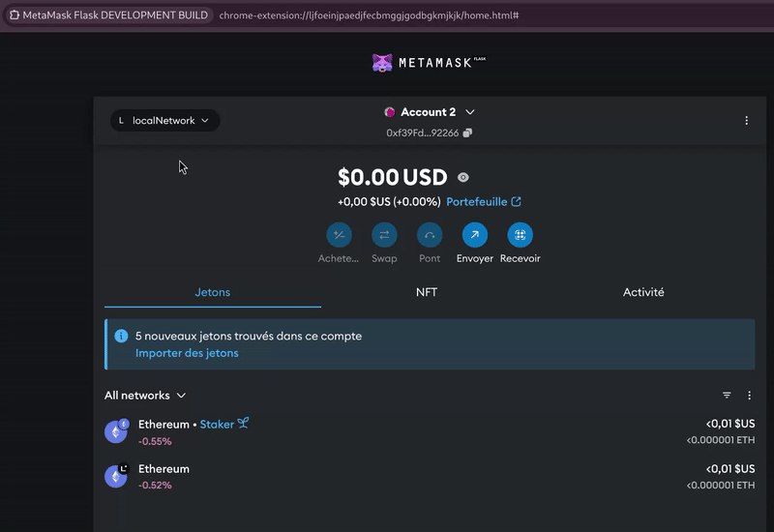
Task: Expand the All networks filter dropdown
Action: 145,396
